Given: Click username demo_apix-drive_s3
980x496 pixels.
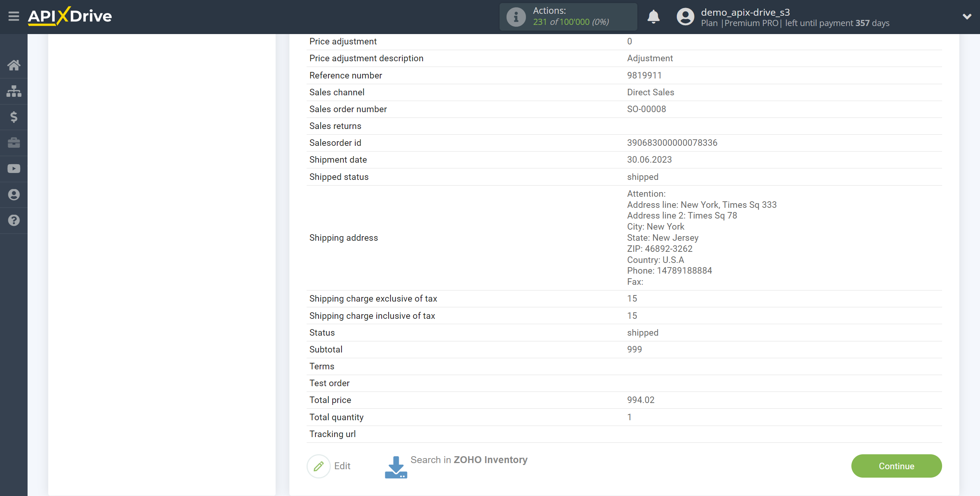Looking at the screenshot, I should [x=745, y=12].
